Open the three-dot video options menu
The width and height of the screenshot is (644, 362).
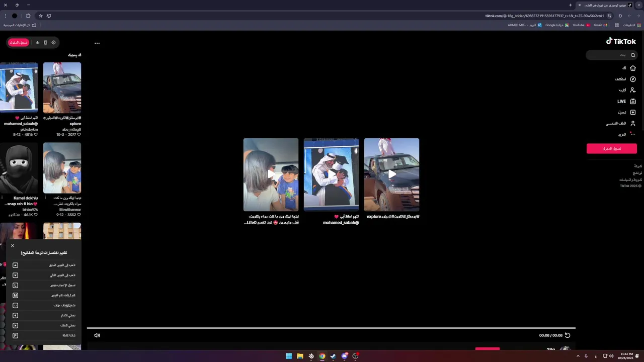pos(97,43)
